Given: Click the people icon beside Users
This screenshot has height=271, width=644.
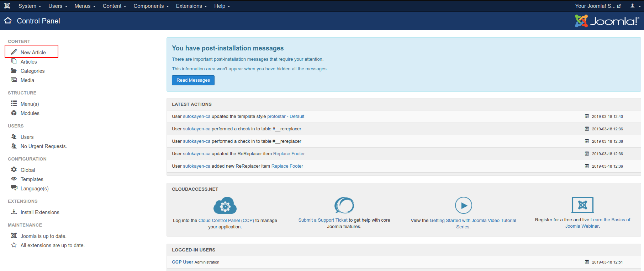Looking at the screenshot, I should click(x=14, y=136).
